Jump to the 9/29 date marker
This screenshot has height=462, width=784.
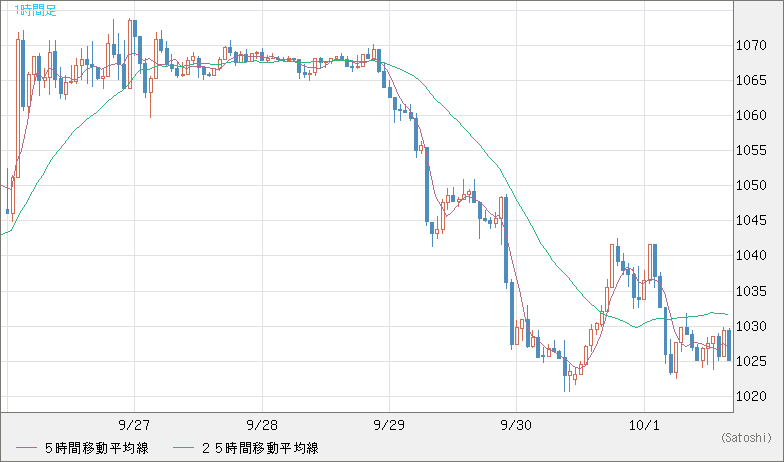pyautogui.click(x=389, y=423)
